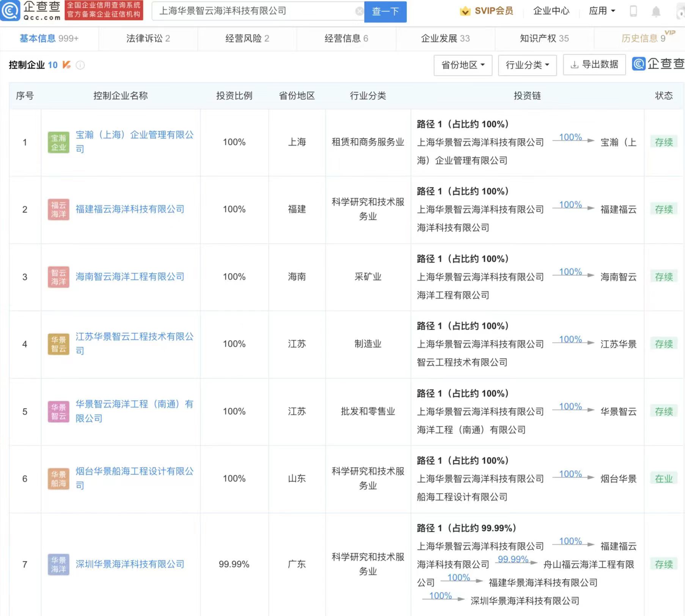Click 广东 province cell
The height and width of the screenshot is (616, 685).
(x=297, y=564)
